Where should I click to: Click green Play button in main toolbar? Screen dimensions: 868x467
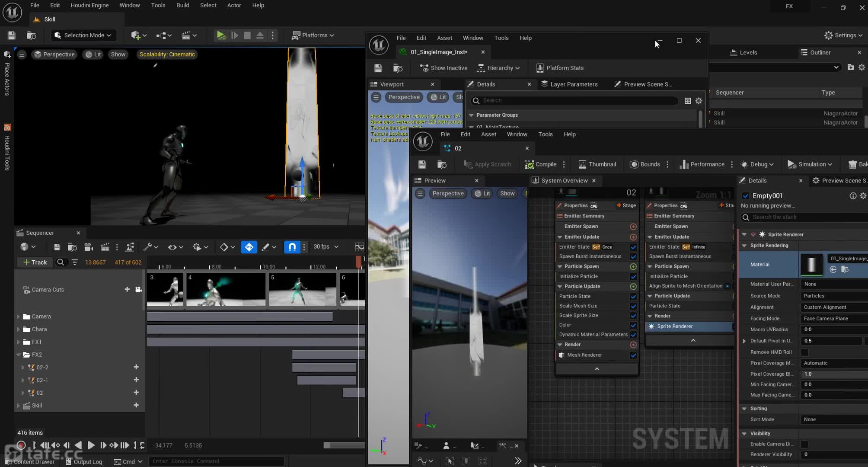pos(221,35)
